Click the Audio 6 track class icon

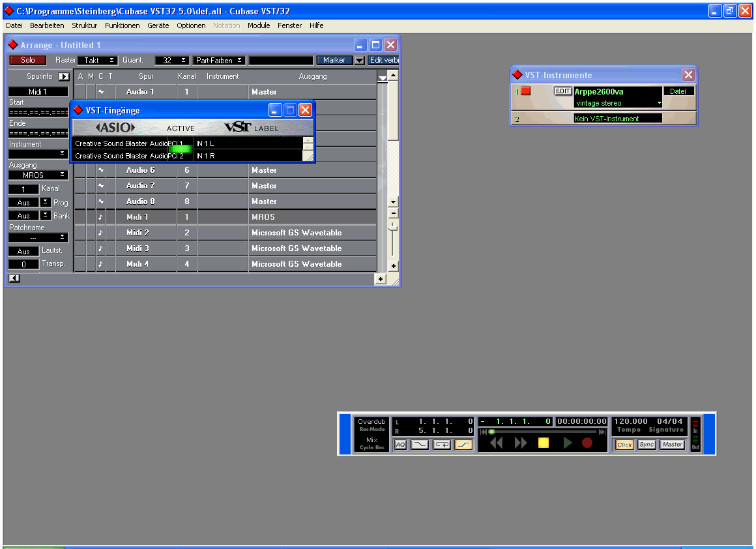[101, 170]
